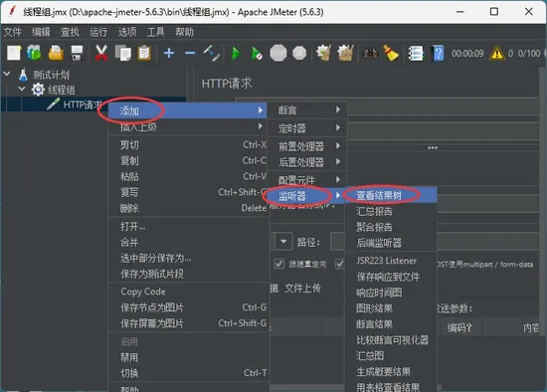Image resolution: width=547 pixels, height=392 pixels.
Task: Choose 保存为测试片段 from context menu
Action: (188, 274)
